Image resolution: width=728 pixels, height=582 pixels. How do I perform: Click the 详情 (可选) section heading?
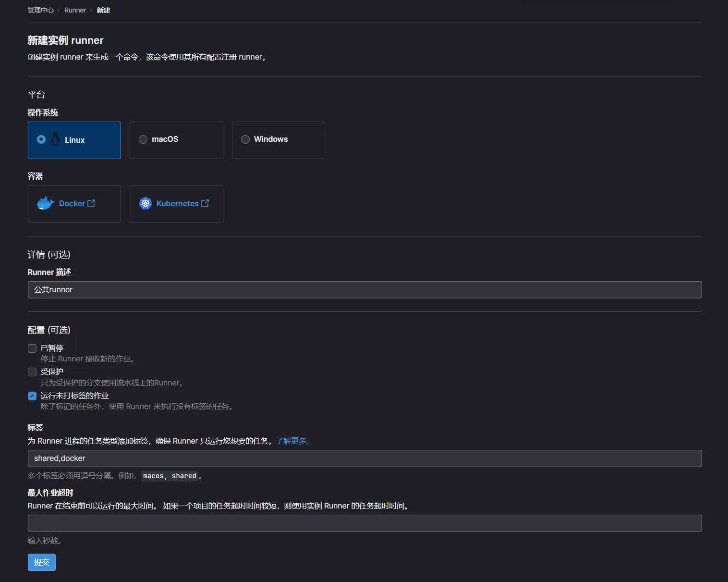[x=49, y=255]
